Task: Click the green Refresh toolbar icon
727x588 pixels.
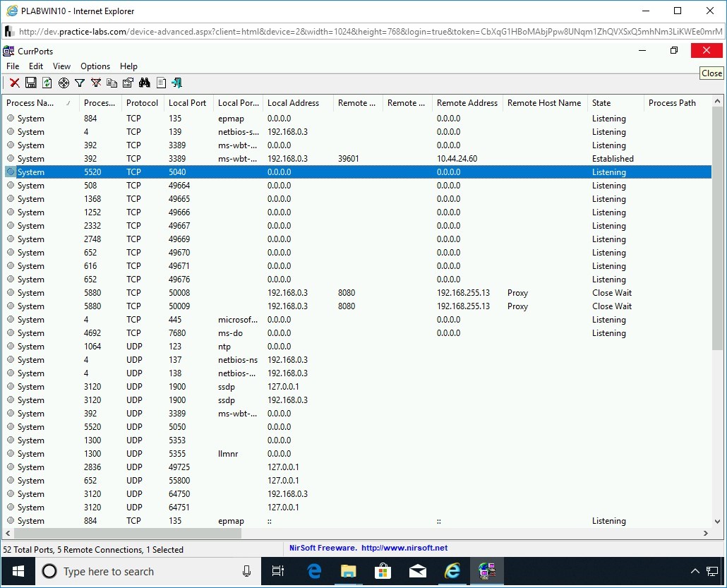Action: point(47,83)
